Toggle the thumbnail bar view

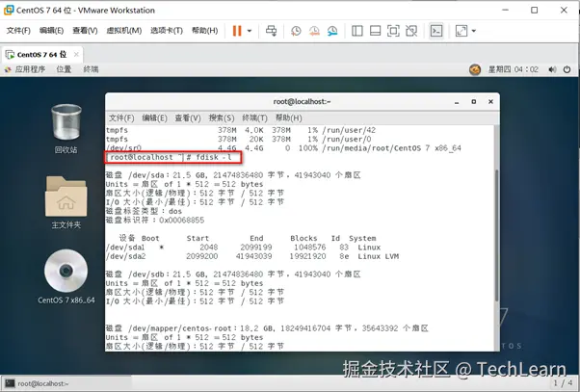375,31
